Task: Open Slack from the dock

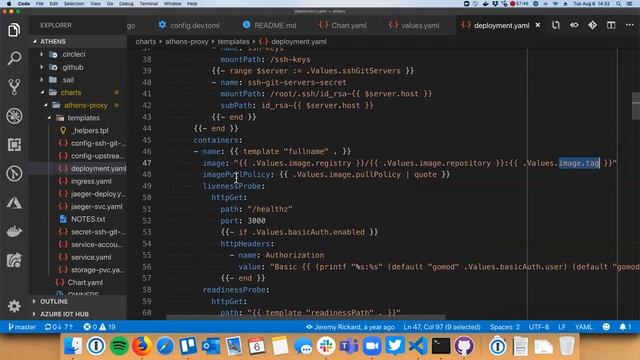Action: coord(326,346)
